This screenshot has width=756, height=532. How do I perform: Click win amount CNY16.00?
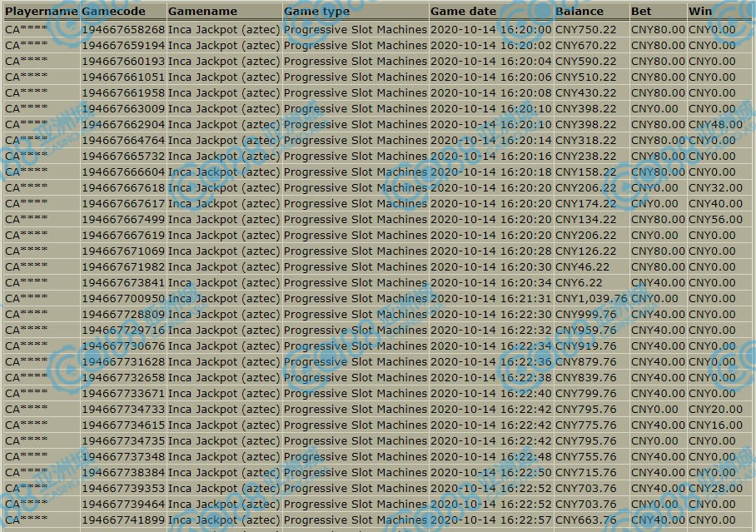[x=715, y=425]
